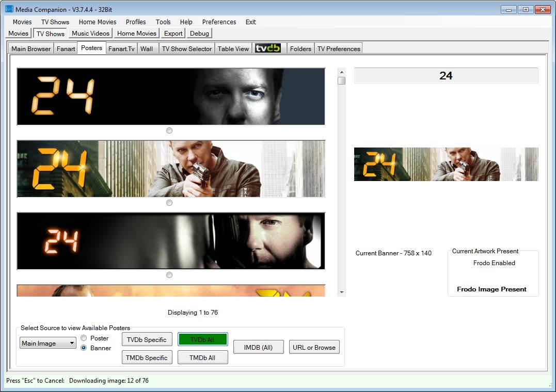Switch to the Movies top-level tab
This screenshot has height=392, width=556.
point(19,34)
